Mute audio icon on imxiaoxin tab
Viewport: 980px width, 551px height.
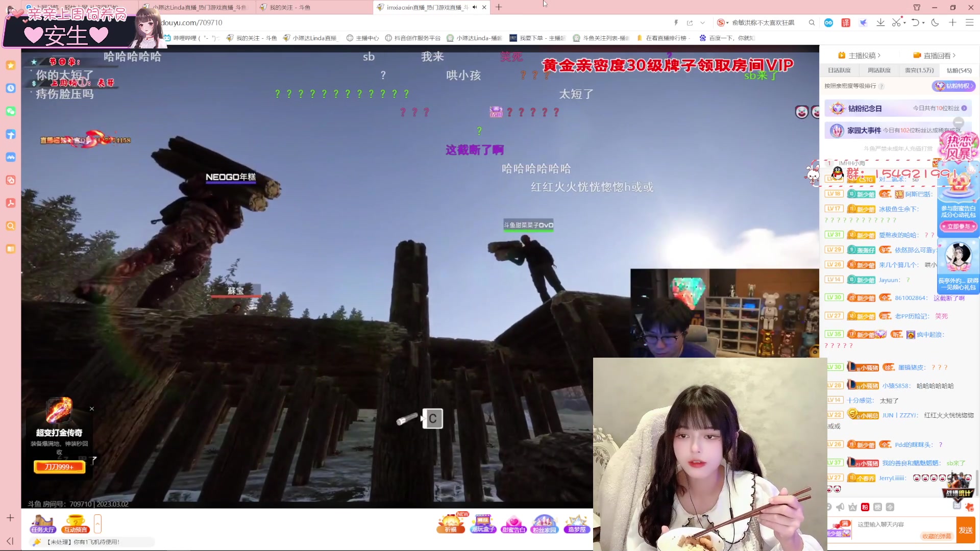click(x=475, y=7)
